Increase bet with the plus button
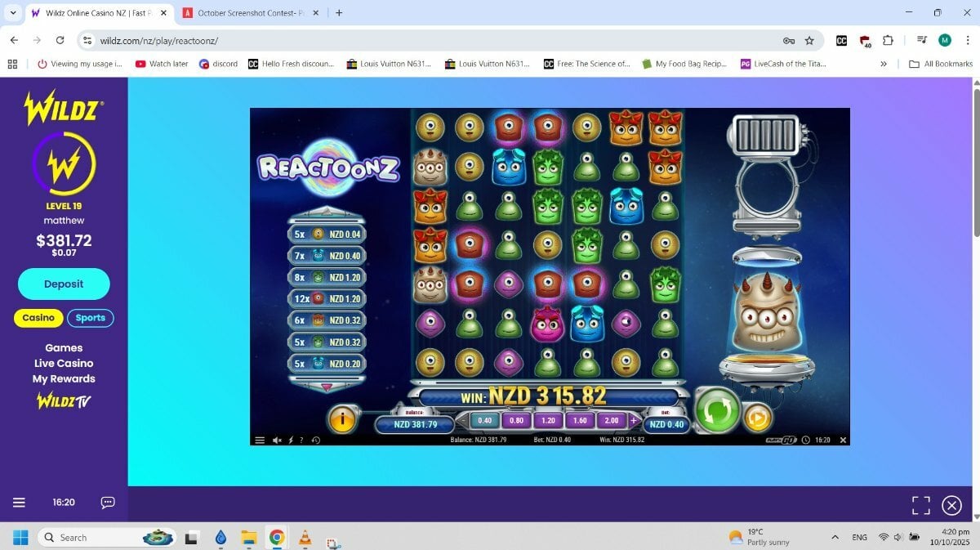 pos(634,421)
